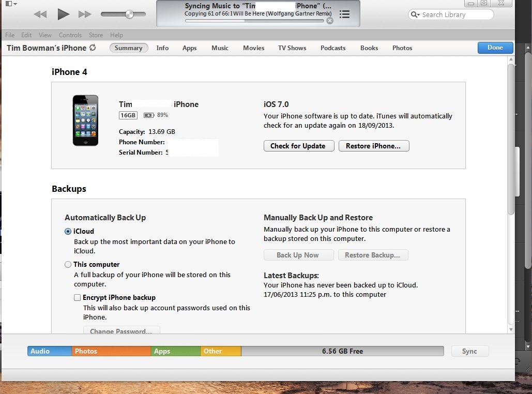Adjust the volume slider knob
Viewport: 532px width, 394px height.
pyautogui.click(x=129, y=14)
